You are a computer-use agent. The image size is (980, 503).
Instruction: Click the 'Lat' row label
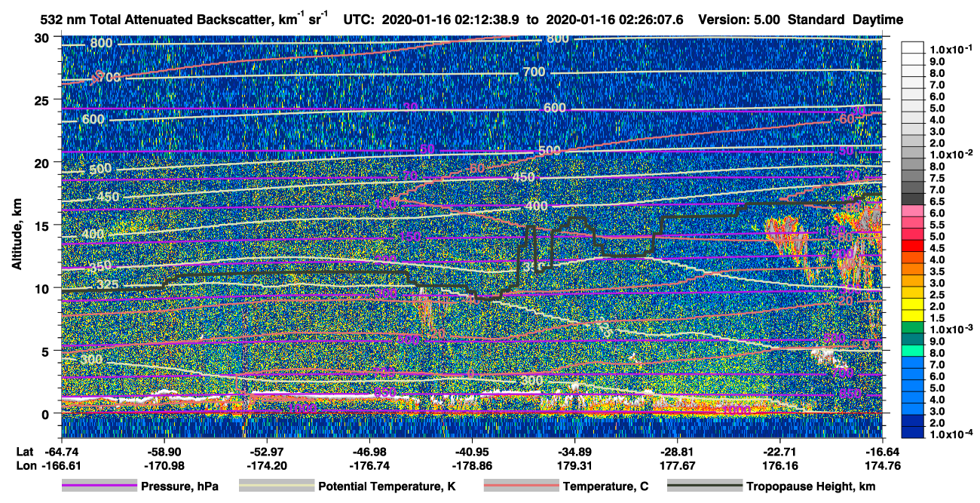click(x=25, y=451)
